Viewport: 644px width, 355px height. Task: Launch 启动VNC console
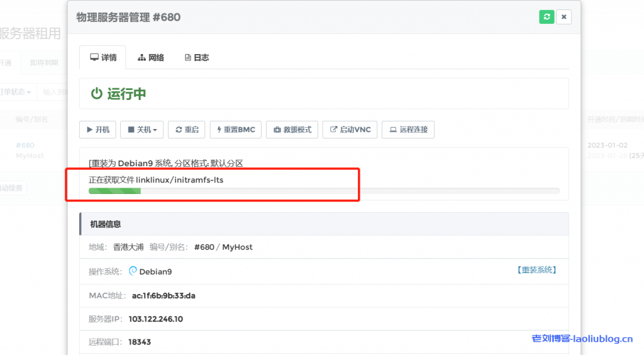click(x=350, y=130)
